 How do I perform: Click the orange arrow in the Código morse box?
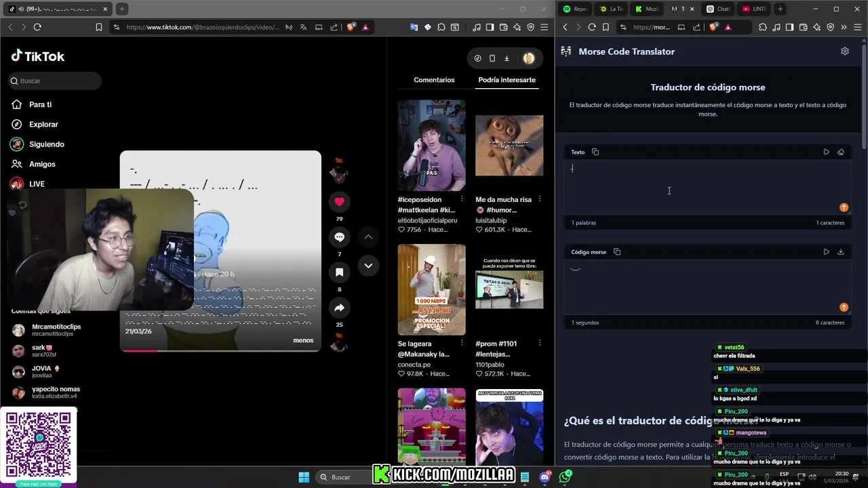coord(844,307)
